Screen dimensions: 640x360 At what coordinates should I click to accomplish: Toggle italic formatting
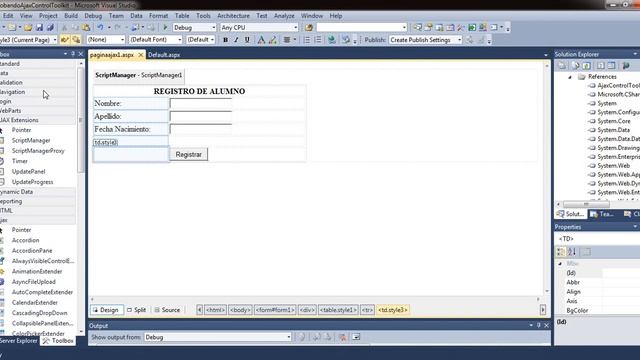(x=236, y=40)
